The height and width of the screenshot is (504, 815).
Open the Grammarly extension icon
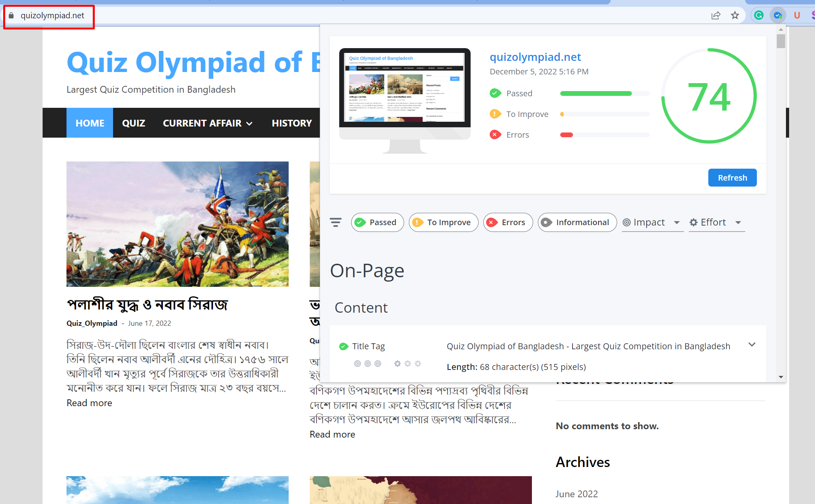[x=759, y=16]
